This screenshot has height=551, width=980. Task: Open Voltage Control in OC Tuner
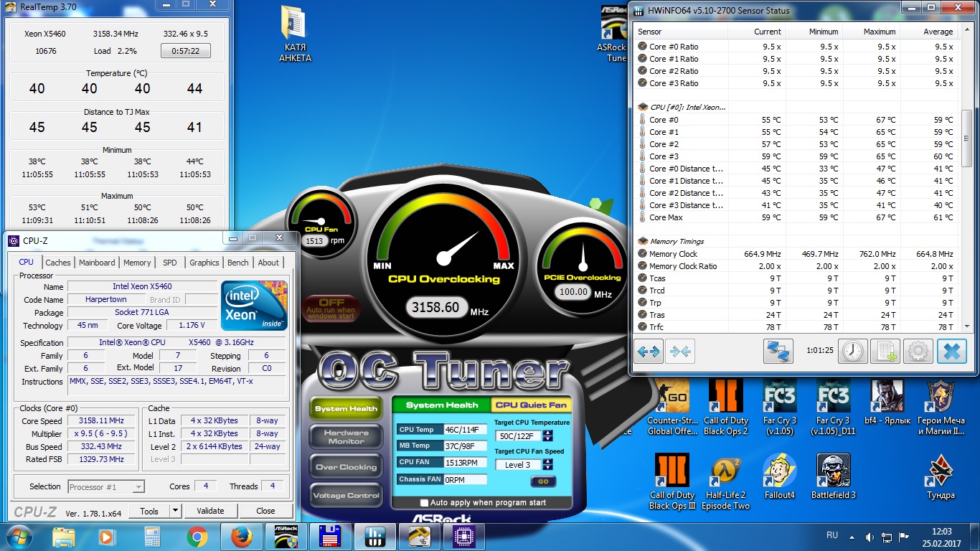[x=346, y=496]
